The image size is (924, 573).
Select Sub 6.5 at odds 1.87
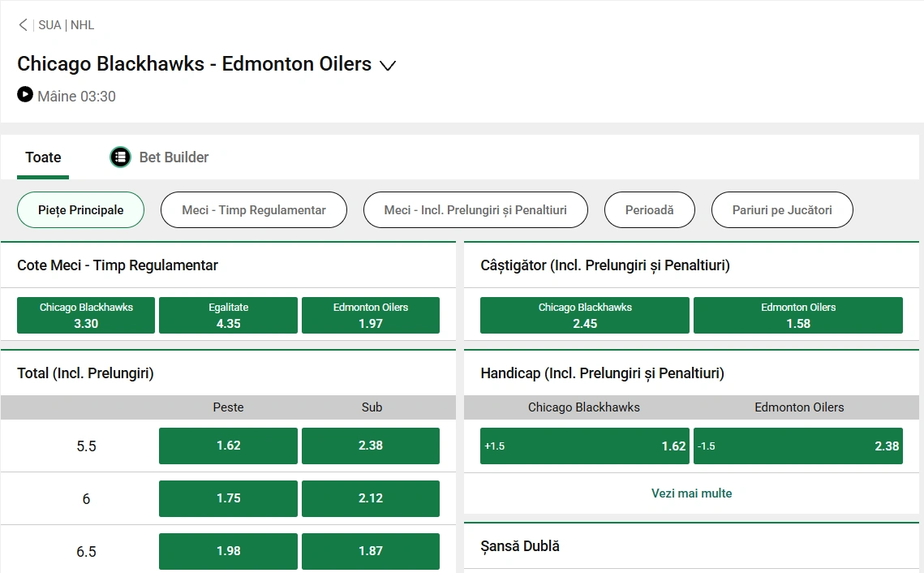pyautogui.click(x=371, y=551)
